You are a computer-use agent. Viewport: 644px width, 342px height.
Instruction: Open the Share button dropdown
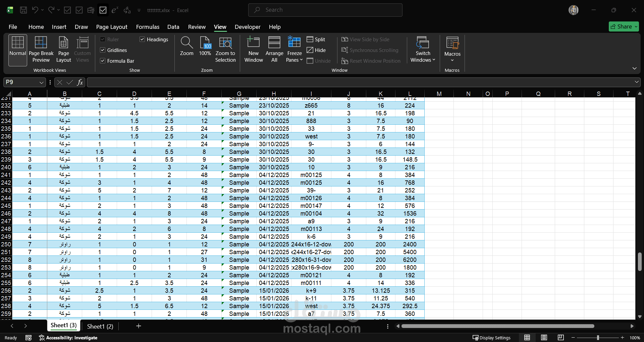[x=636, y=26]
